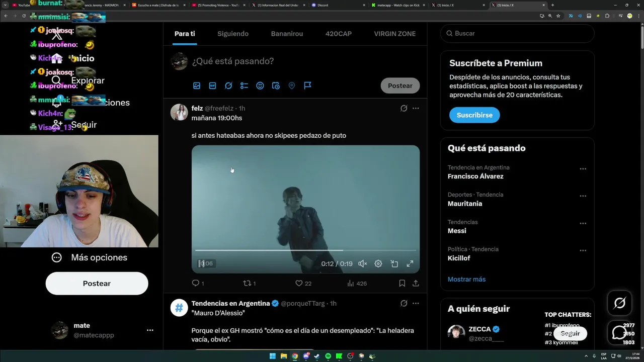The height and width of the screenshot is (362, 644).
Task: Click the large Postear button in sidebar
Action: coord(97,284)
